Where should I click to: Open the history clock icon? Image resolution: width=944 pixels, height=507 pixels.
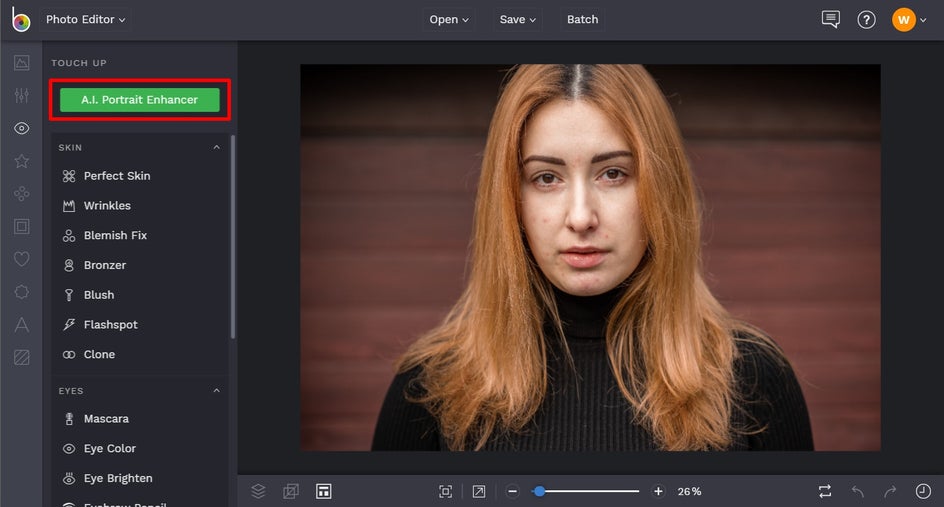923,491
